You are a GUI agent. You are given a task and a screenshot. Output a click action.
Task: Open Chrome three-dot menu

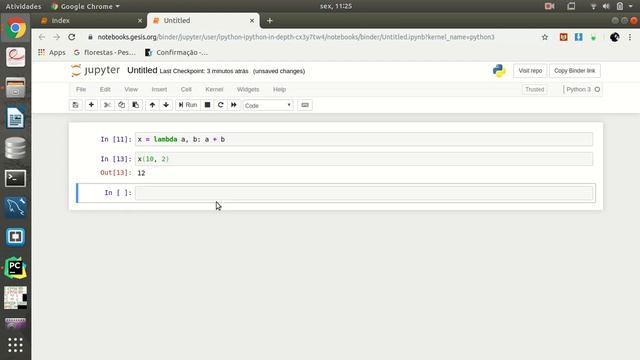630,37
